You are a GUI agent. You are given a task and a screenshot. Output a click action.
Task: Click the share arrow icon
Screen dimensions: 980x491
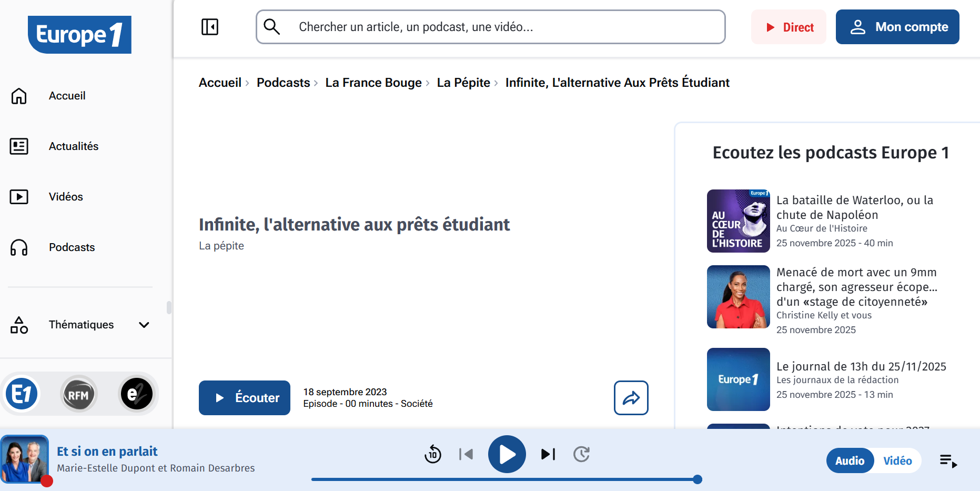pyautogui.click(x=631, y=398)
